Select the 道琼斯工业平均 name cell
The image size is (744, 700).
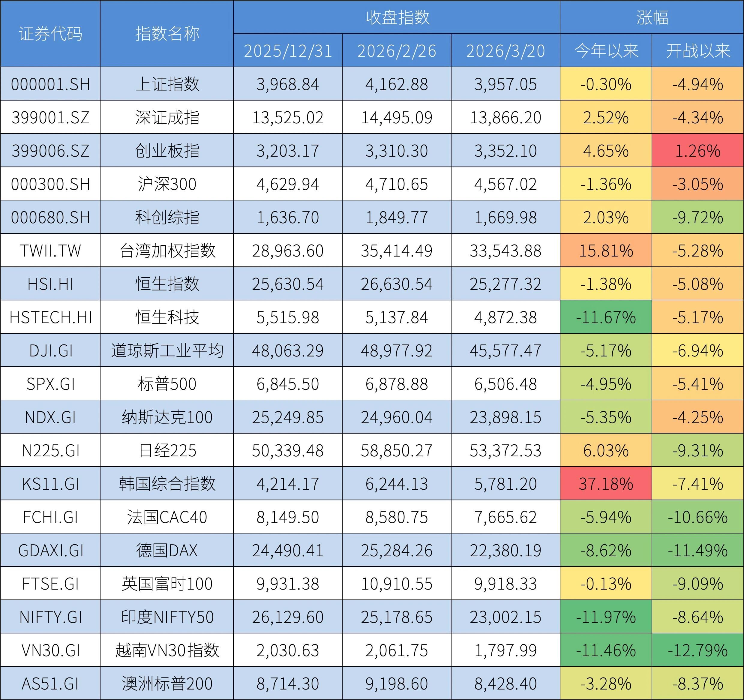[x=166, y=351]
